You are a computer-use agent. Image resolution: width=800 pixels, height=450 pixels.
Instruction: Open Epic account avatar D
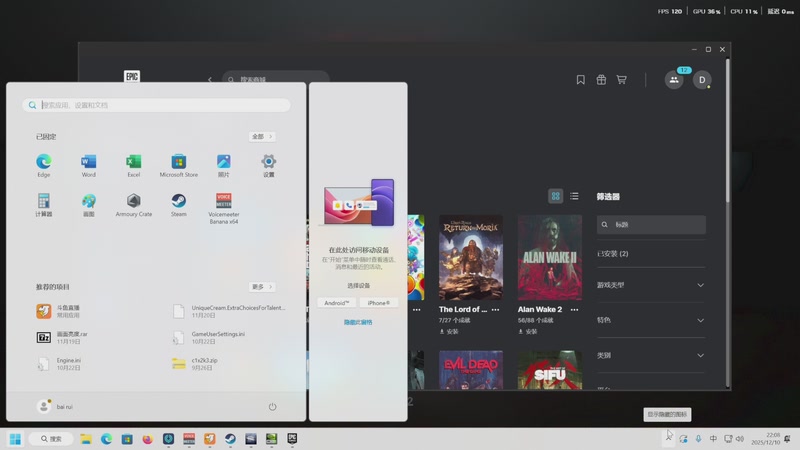coord(702,80)
